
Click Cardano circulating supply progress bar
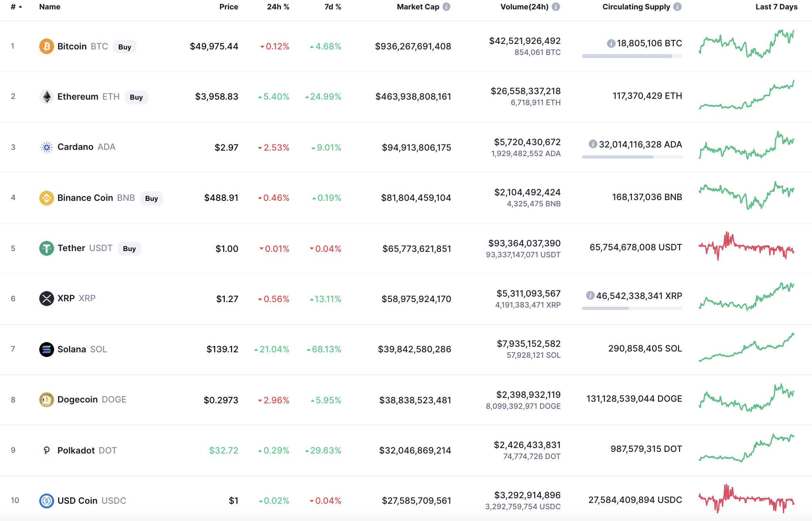[632, 157]
